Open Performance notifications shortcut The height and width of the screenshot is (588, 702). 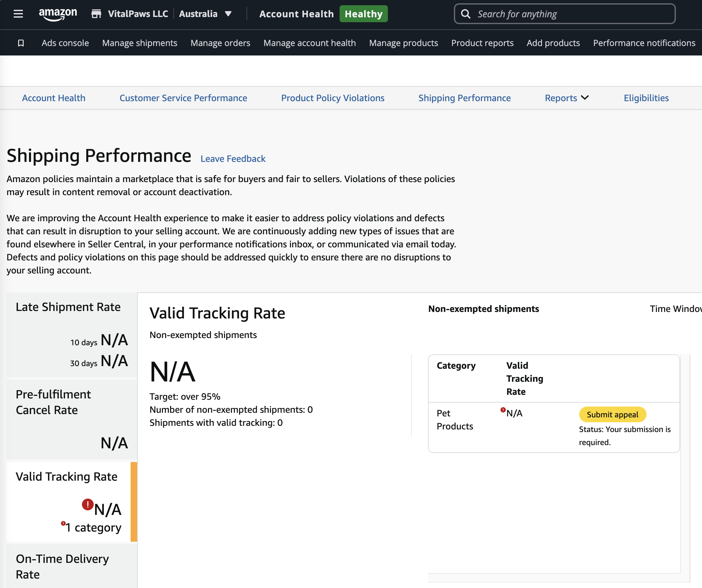[644, 43]
